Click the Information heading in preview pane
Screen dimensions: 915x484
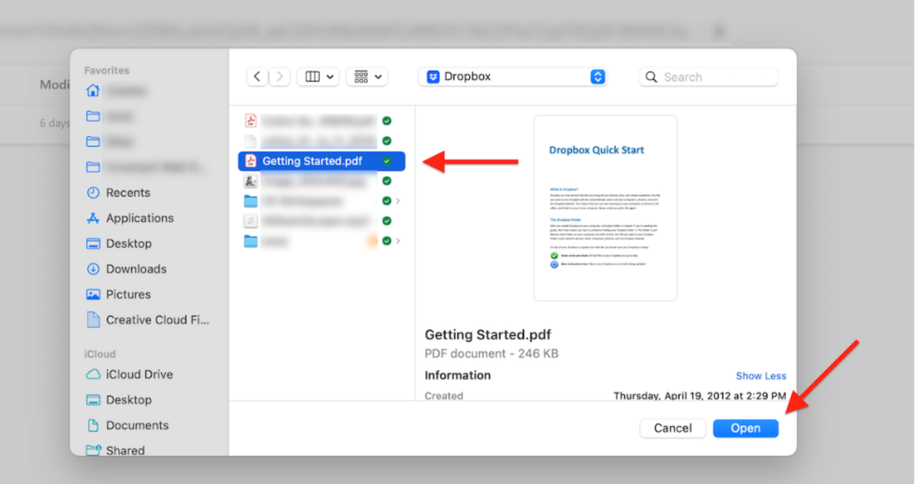point(458,375)
